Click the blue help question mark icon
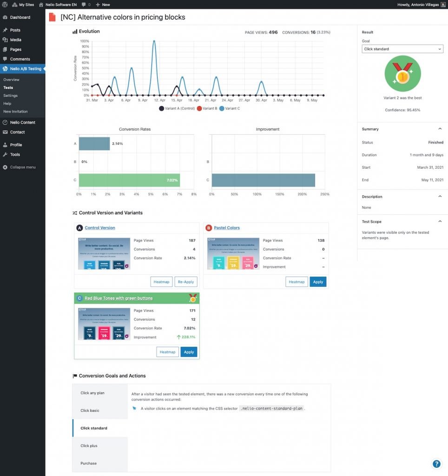 pyautogui.click(x=436, y=463)
